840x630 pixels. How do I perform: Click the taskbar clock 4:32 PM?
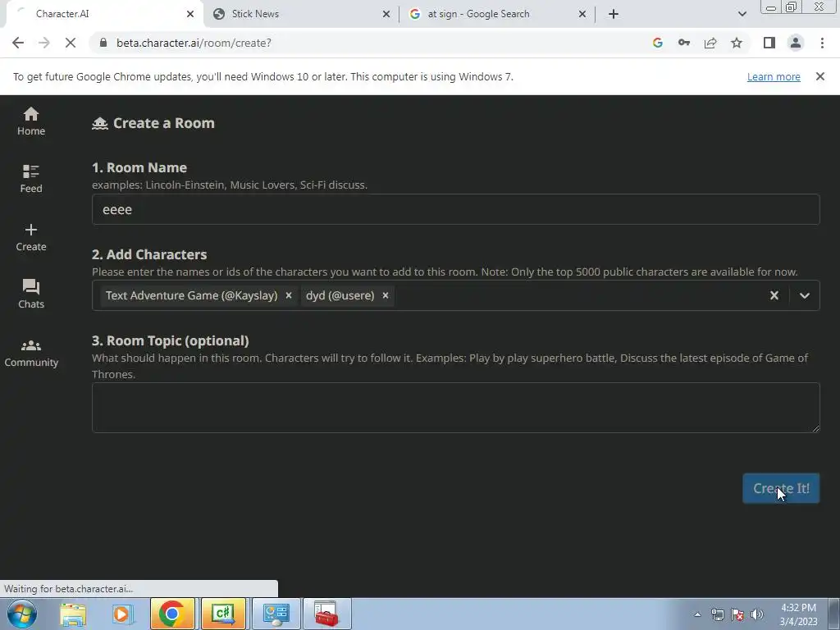798,608
